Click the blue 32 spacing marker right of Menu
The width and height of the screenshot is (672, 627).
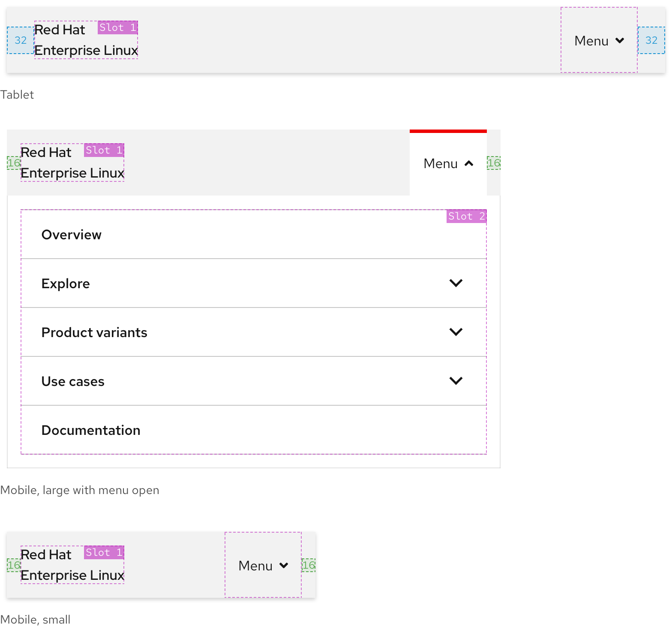(651, 40)
